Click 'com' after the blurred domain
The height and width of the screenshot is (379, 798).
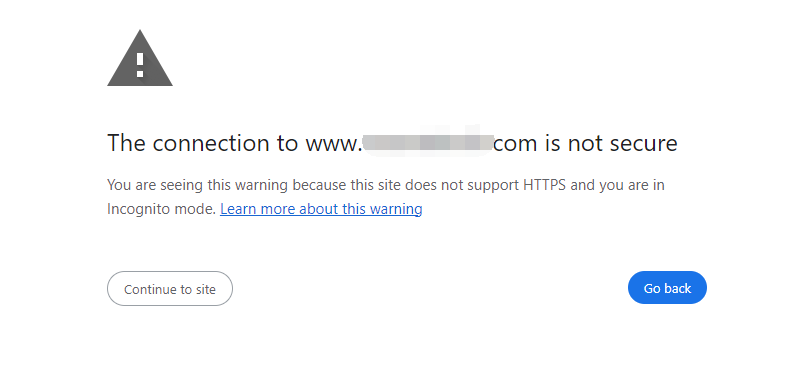click(x=515, y=144)
